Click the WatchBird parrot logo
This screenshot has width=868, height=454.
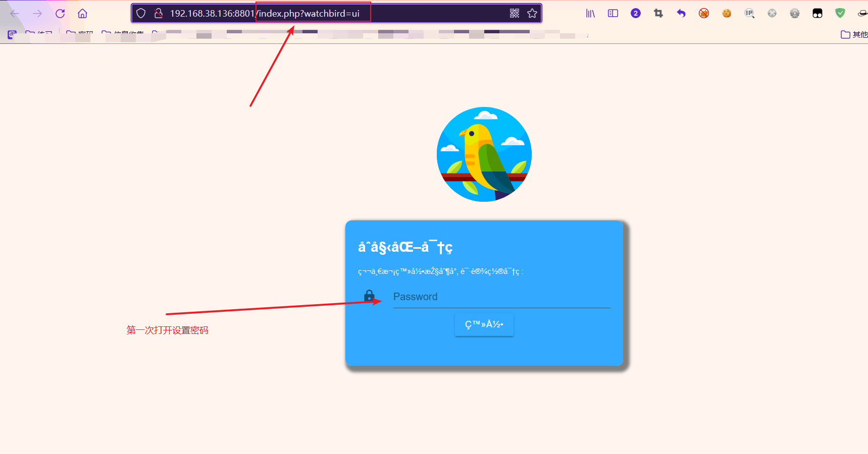coord(484,154)
